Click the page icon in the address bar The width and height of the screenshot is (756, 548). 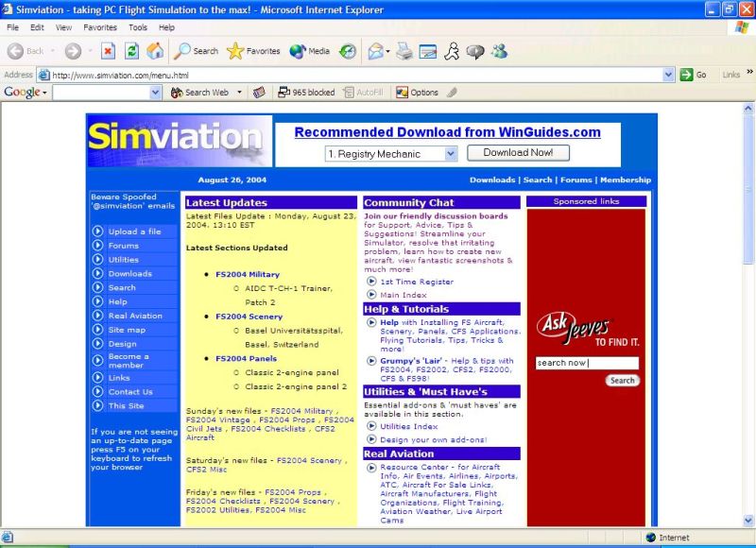point(43,75)
